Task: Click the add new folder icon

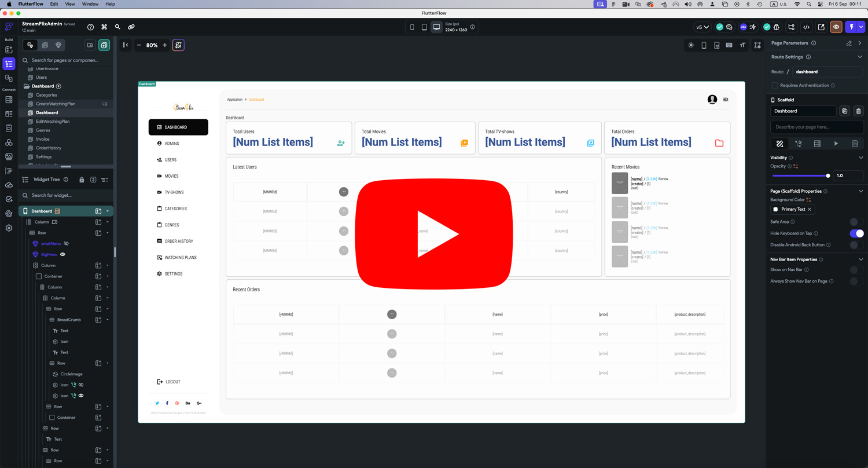Action: [90, 45]
